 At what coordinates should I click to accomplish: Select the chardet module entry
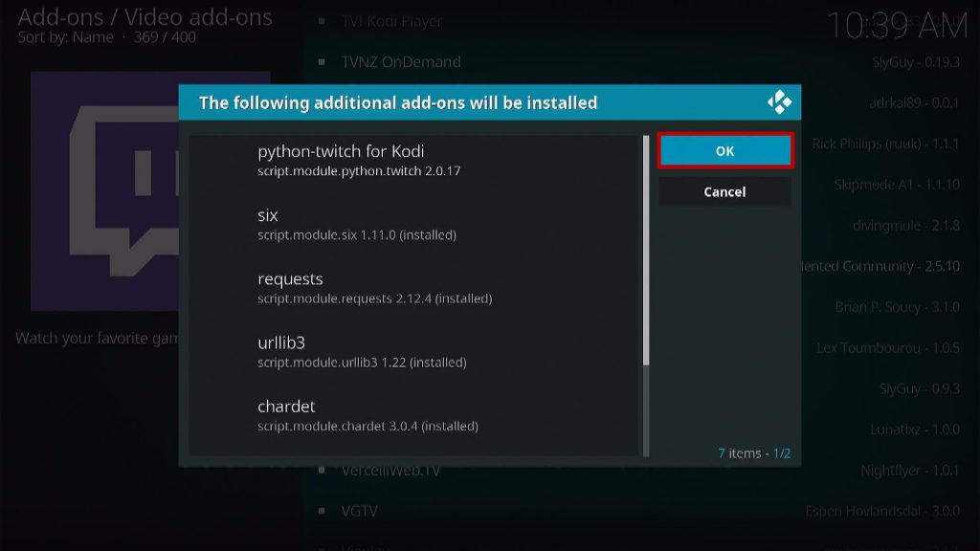click(413, 415)
